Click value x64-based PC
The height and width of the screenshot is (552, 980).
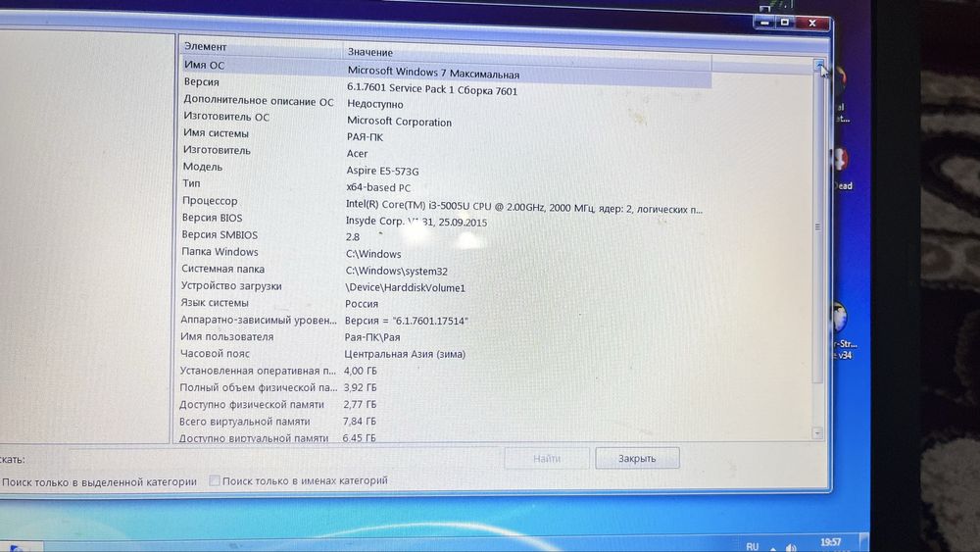(378, 187)
